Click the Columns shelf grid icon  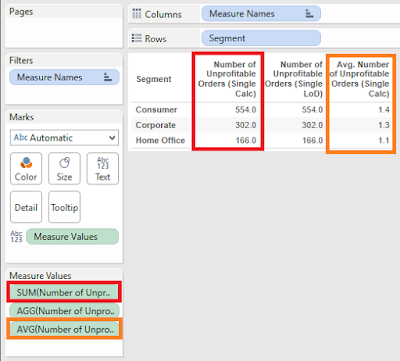(x=137, y=14)
